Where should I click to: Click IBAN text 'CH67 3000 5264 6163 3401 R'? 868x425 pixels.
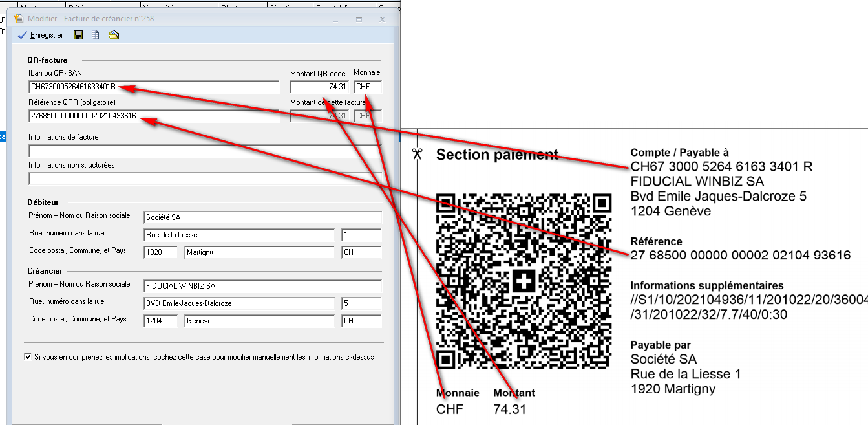pos(721,167)
